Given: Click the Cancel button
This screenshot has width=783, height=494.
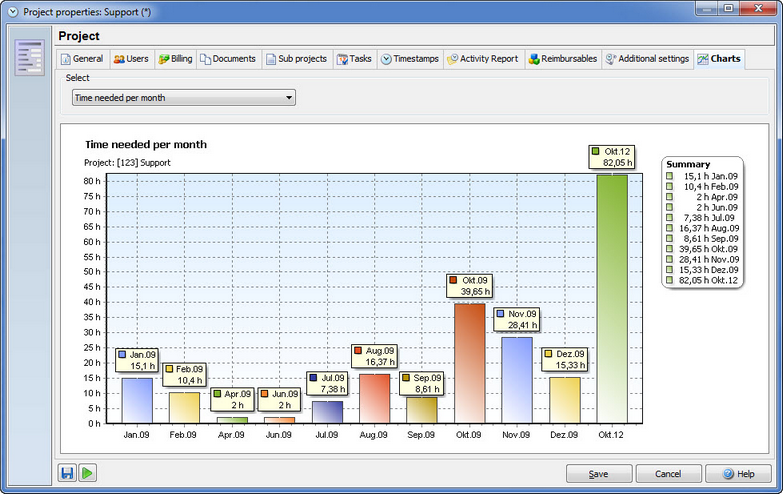Looking at the screenshot, I should (x=668, y=474).
